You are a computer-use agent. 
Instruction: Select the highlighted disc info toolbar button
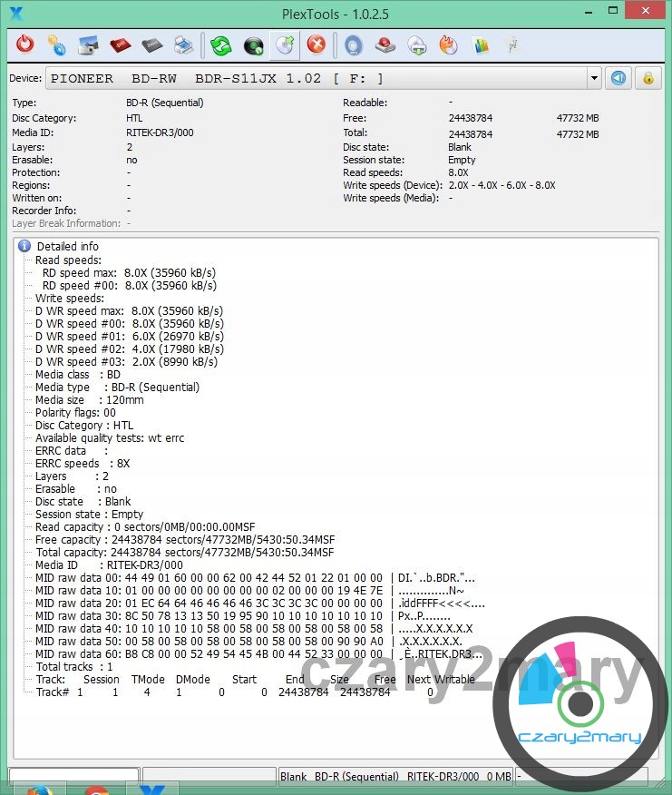(x=285, y=44)
